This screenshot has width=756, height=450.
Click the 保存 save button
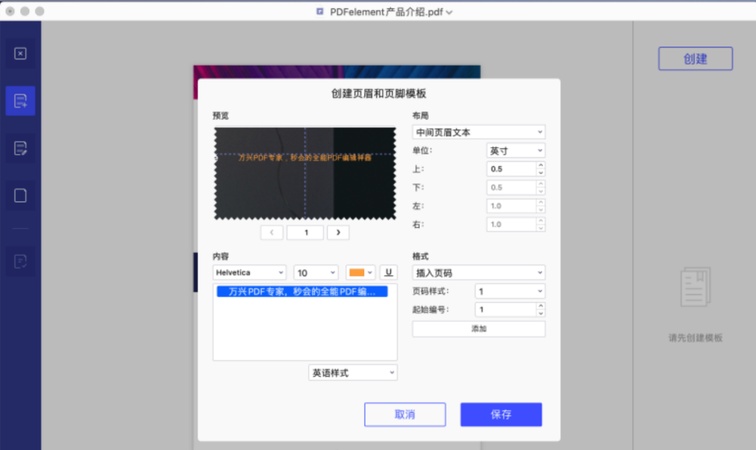click(x=501, y=414)
